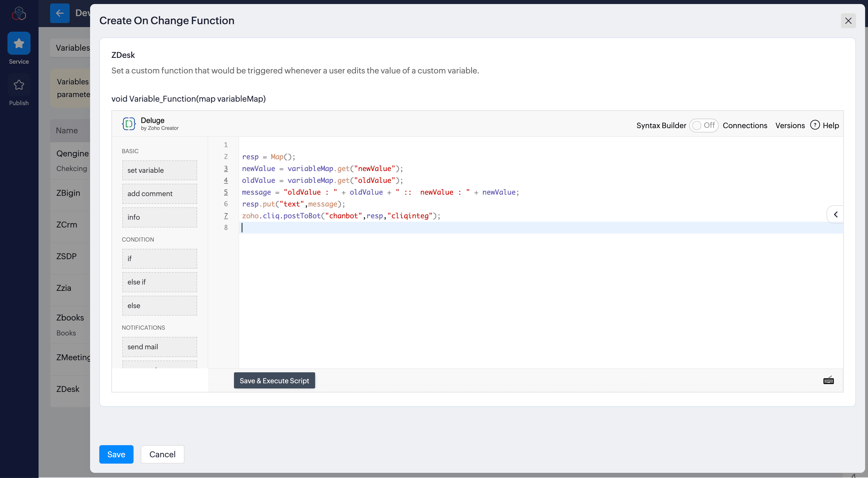Open the Versions menu
The image size is (868, 478).
[790, 125]
